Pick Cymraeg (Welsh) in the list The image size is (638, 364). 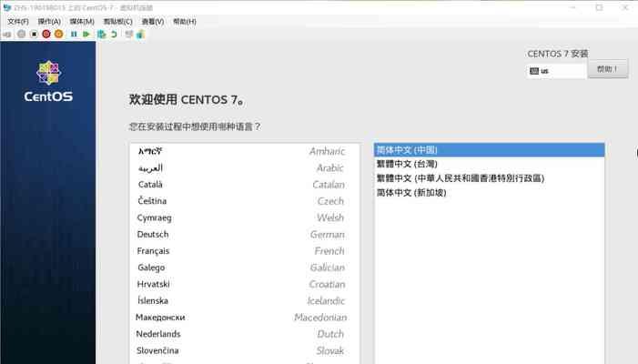(245, 217)
